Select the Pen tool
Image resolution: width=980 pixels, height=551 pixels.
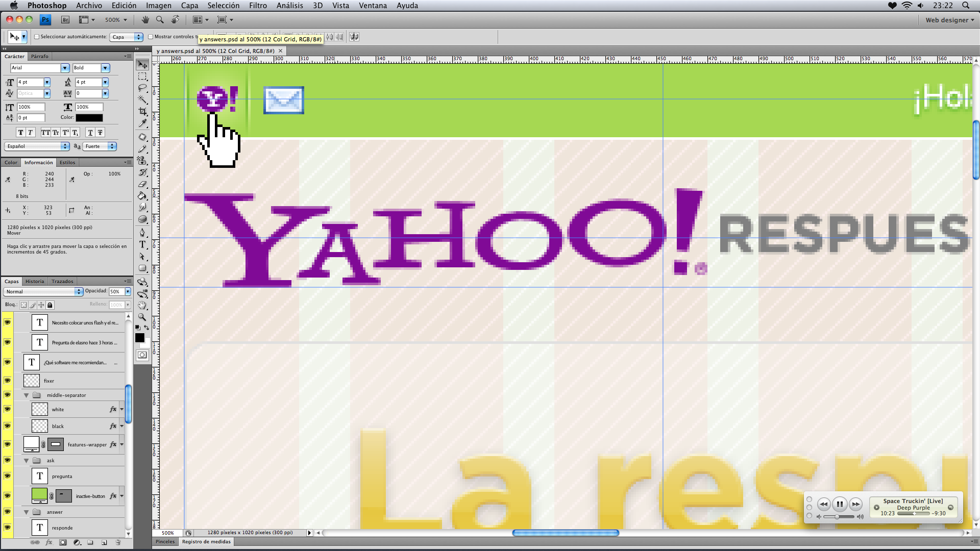[x=142, y=233]
